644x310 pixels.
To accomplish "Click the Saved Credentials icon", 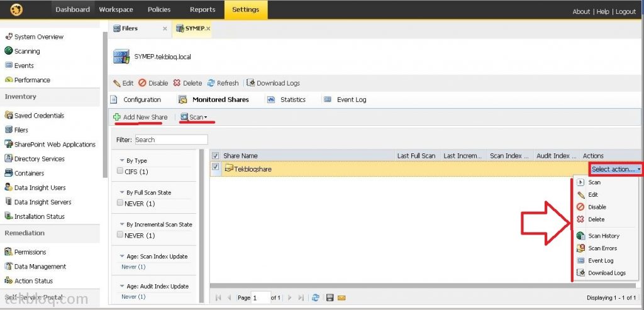I will (9, 115).
